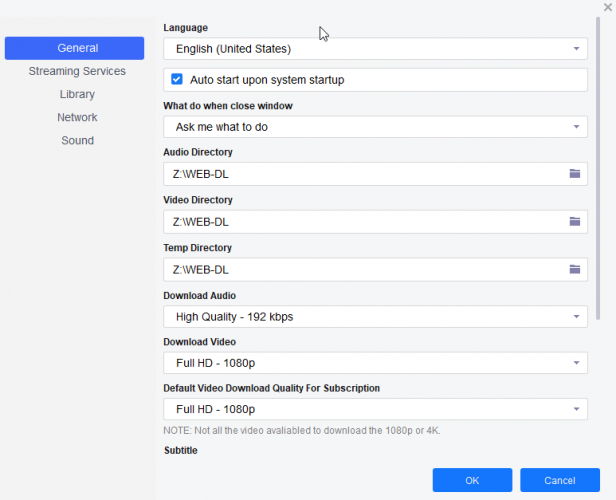The width and height of the screenshot is (616, 500).
Task: Click the Video Directory folder browse icon
Action: (x=575, y=221)
